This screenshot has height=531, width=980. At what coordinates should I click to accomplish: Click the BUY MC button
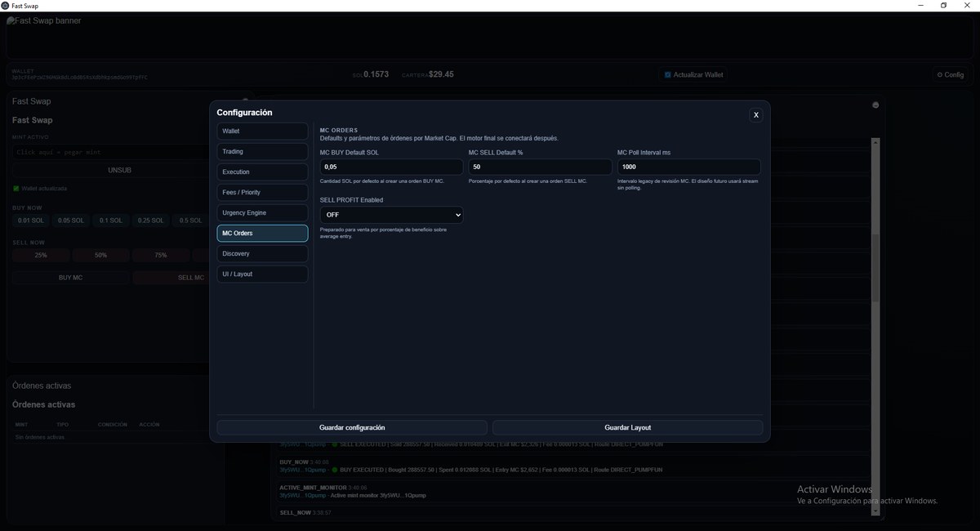(71, 278)
